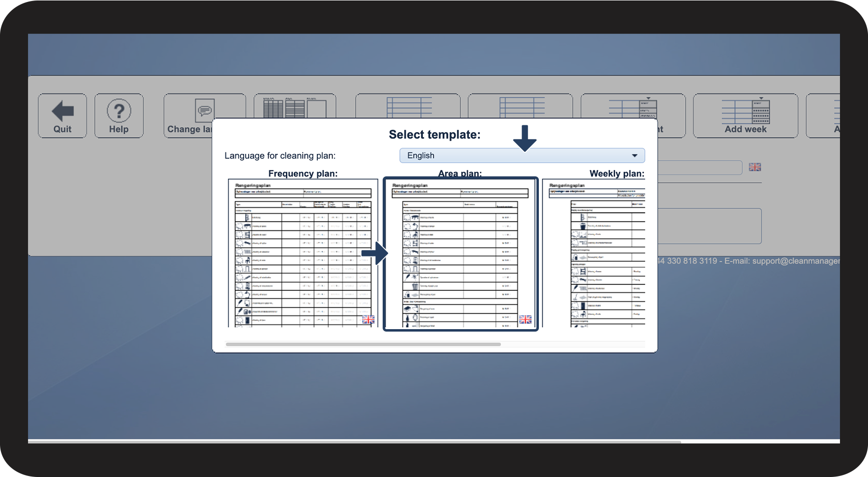Click the large text area behind the dialog
The height and width of the screenshot is (477, 868).
709,226
